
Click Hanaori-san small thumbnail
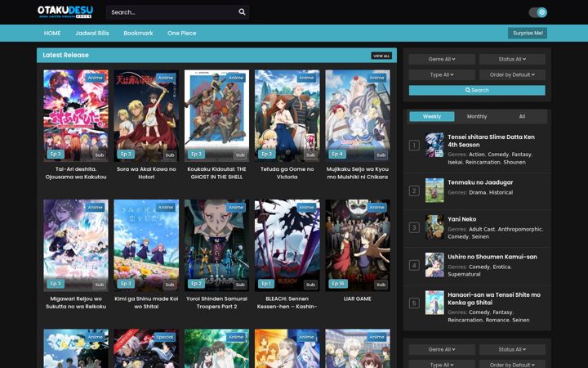434,303
